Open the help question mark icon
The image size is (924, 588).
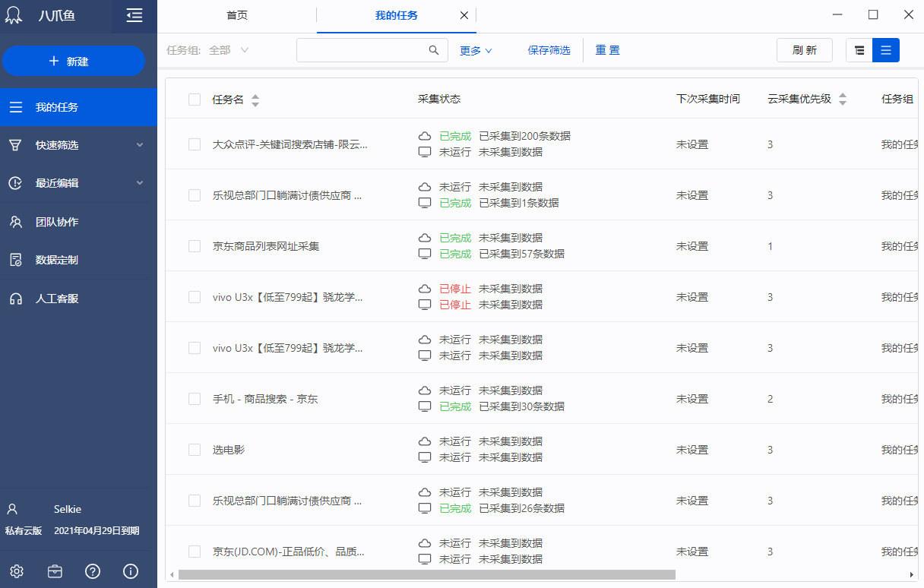point(93,571)
